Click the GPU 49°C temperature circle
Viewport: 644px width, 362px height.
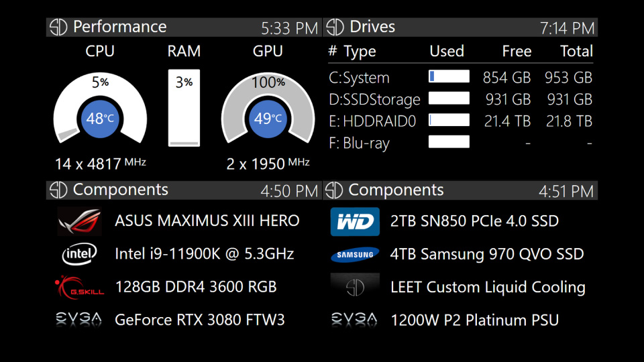click(268, 119)
